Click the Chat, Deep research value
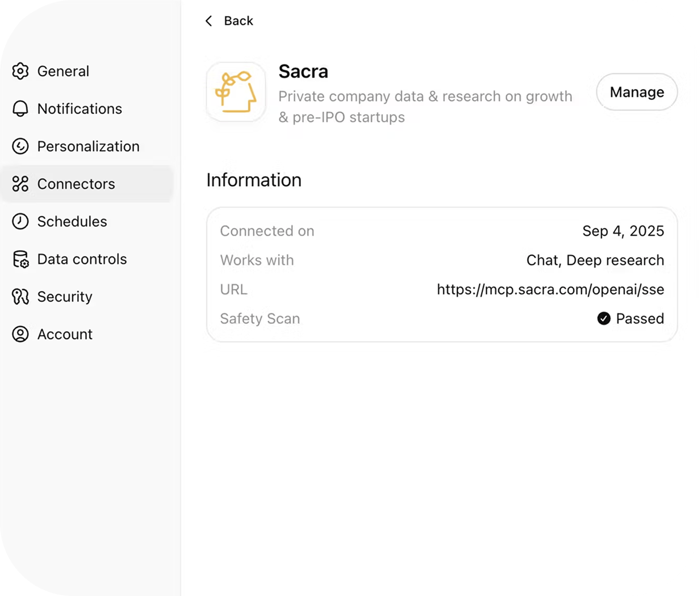Screen dimensions: 700x596 coord(595,260)
